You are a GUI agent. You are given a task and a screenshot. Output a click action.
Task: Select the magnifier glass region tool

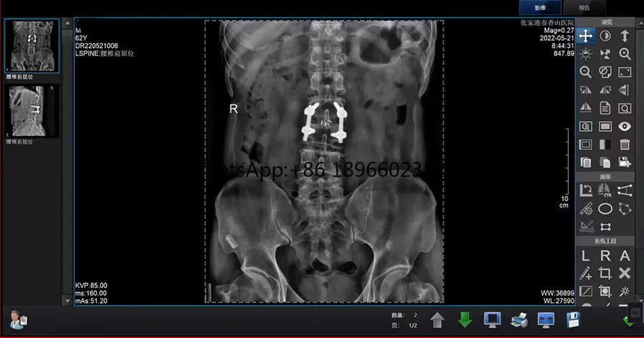[585, 126]
